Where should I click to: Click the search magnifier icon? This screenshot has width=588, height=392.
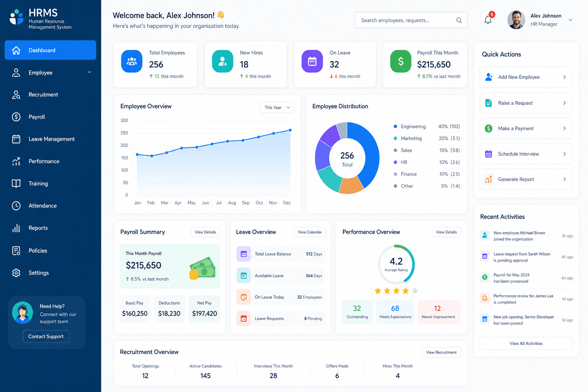pyautogui.click(x=459, y=20)
